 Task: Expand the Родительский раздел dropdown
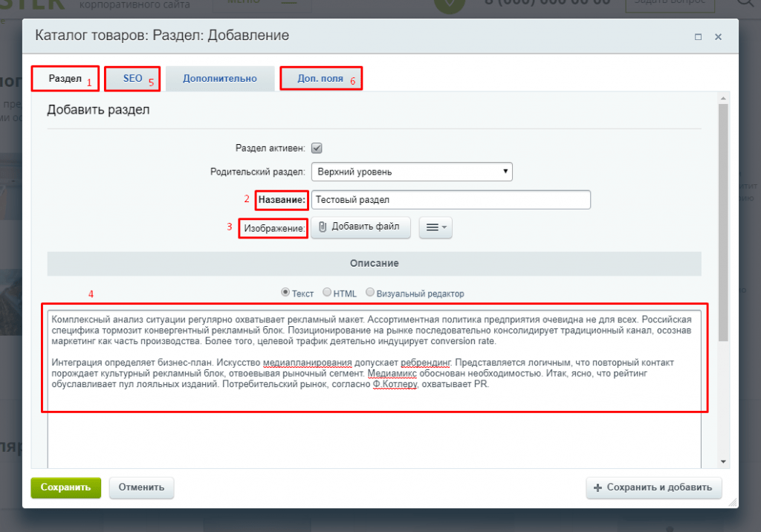click(412, 172)
